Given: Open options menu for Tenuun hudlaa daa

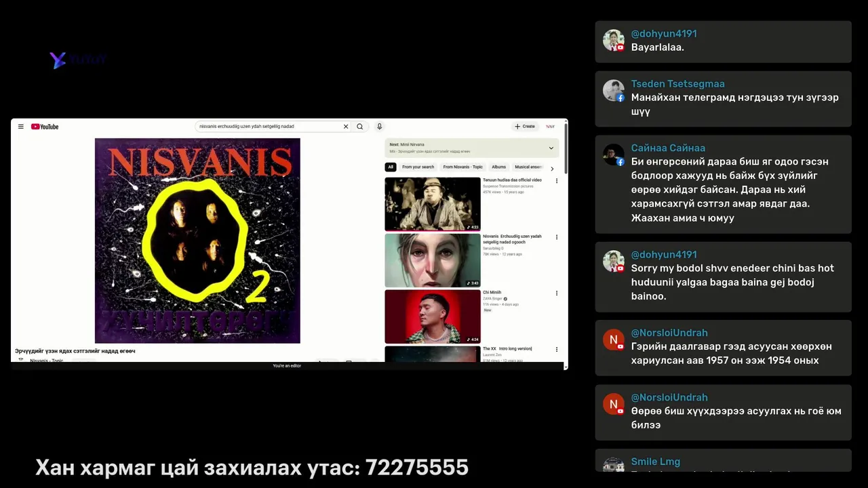Looking at the screenshot, I should coord(557,181).
